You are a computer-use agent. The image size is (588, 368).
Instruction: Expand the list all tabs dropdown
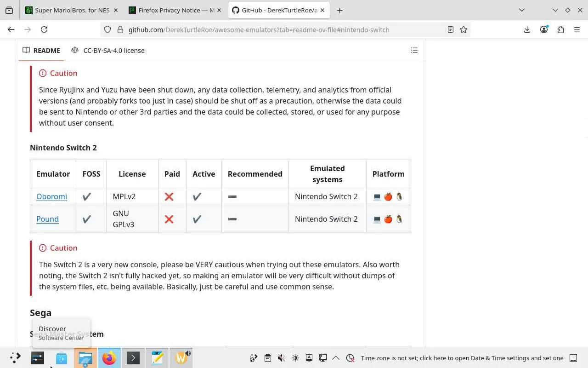pos(522,10)
